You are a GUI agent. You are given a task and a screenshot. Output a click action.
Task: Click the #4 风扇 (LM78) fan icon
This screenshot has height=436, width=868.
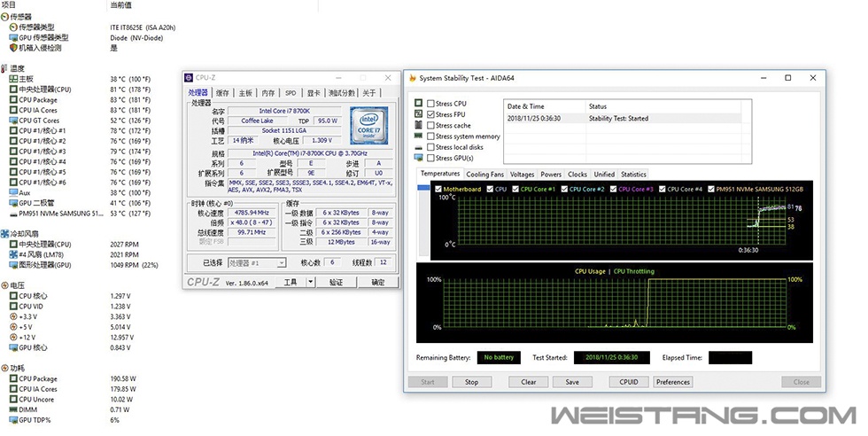coord(14,255)
